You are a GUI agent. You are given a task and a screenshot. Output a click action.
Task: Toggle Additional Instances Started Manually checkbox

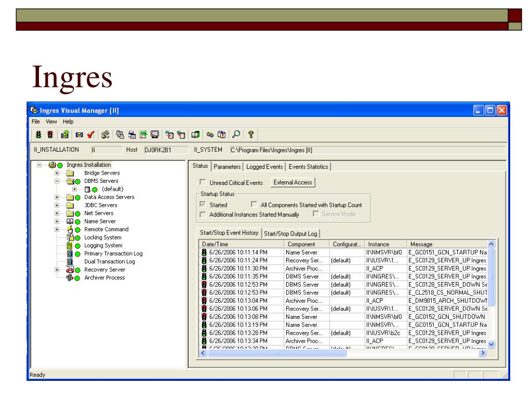tap(203, 214)
